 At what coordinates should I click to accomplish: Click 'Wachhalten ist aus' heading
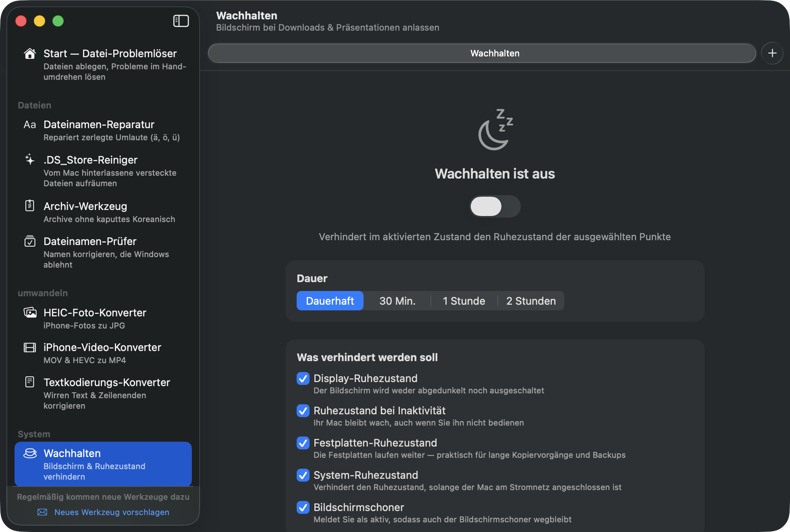(495, 174)
